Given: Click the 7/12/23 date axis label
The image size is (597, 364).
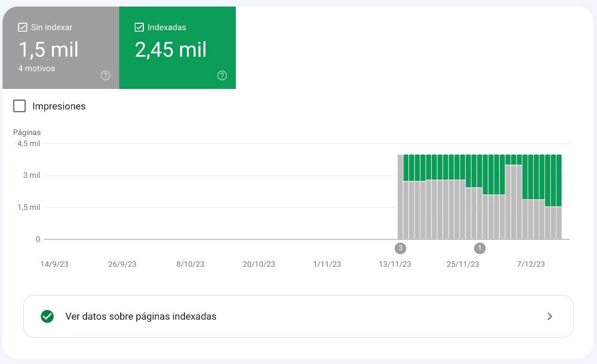Looking at the screenshot, I should [x=530, y=264].
